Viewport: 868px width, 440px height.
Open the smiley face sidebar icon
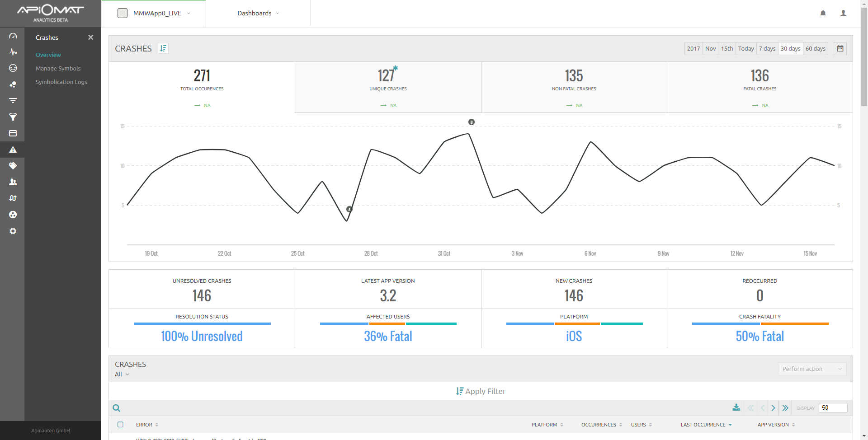pos(13,68)
